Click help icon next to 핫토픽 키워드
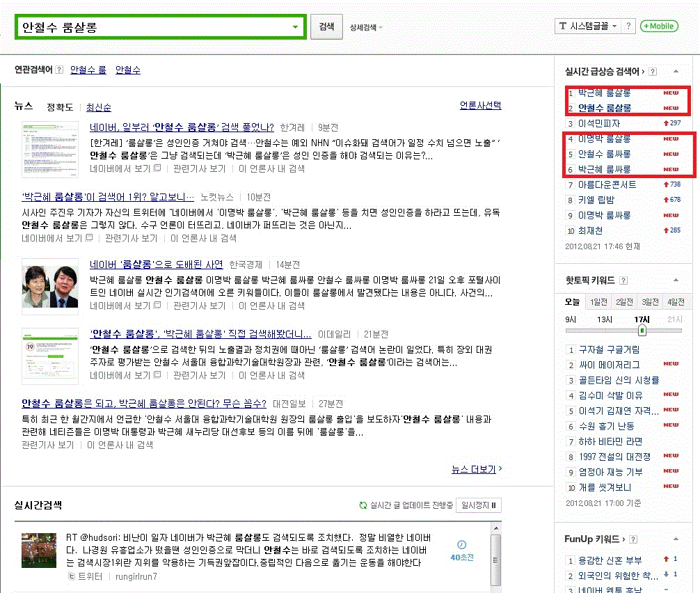 (623, 280)
